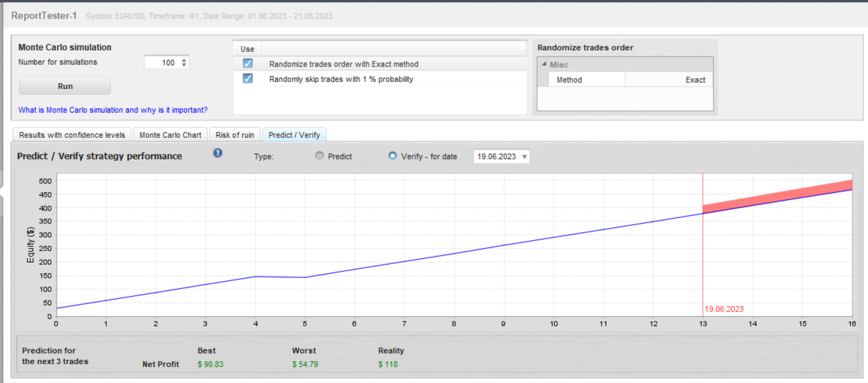This screenshot has height=383, width=868.
Task: Select the Verify - for date radio button
Action: 392,156
